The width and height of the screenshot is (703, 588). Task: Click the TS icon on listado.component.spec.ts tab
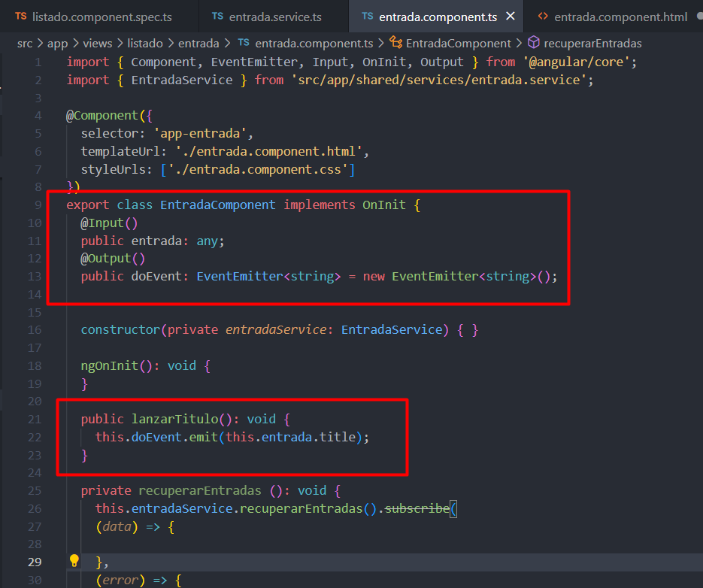pyautogui.click(x=21, y=15)
